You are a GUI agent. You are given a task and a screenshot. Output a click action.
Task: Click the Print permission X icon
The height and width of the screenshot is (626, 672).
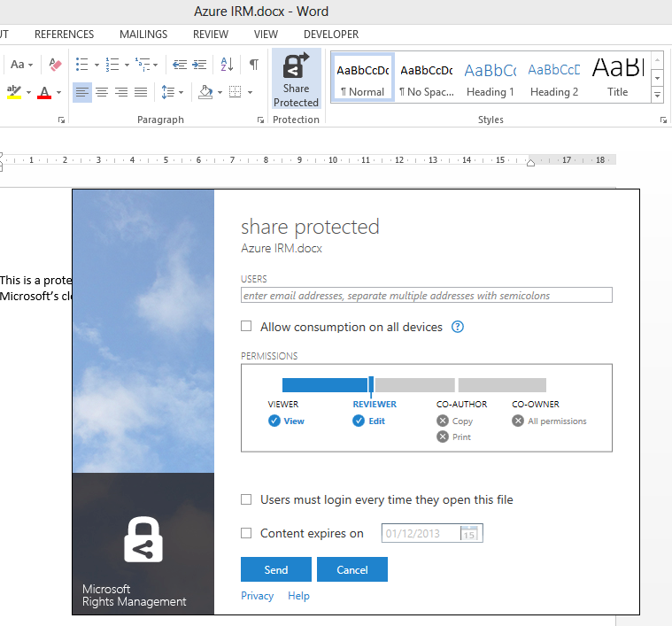[x=443, y=437]
